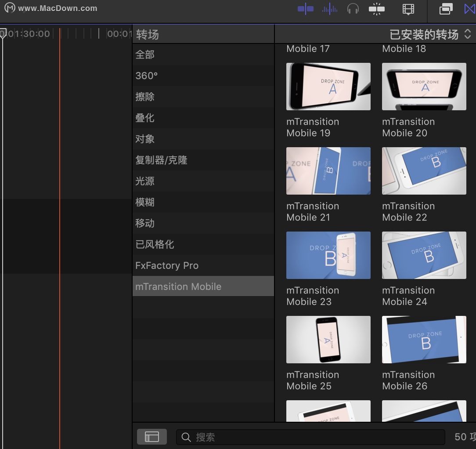
Task: Select the 已风格化 category
Action: [203, 244]
